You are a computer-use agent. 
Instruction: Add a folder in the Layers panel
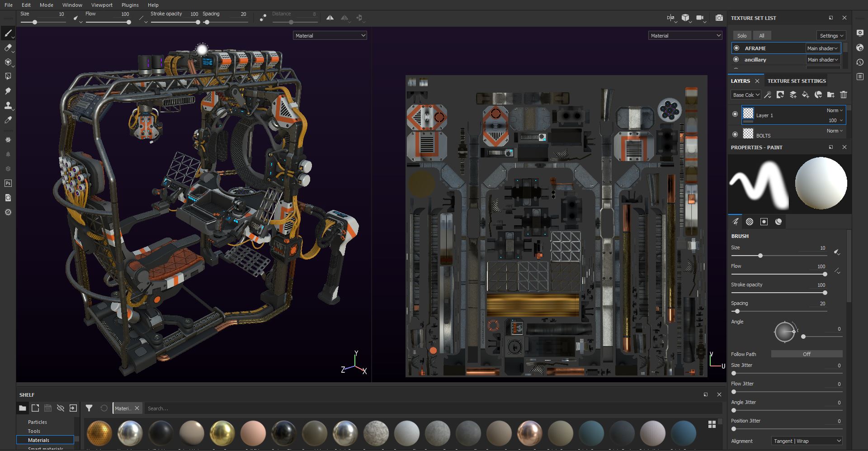coord(830,95)
